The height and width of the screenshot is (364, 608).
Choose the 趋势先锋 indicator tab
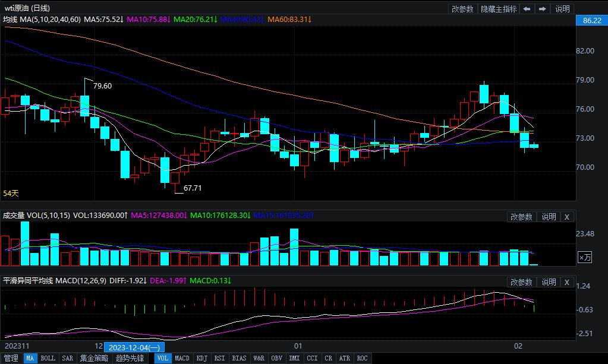130,358
